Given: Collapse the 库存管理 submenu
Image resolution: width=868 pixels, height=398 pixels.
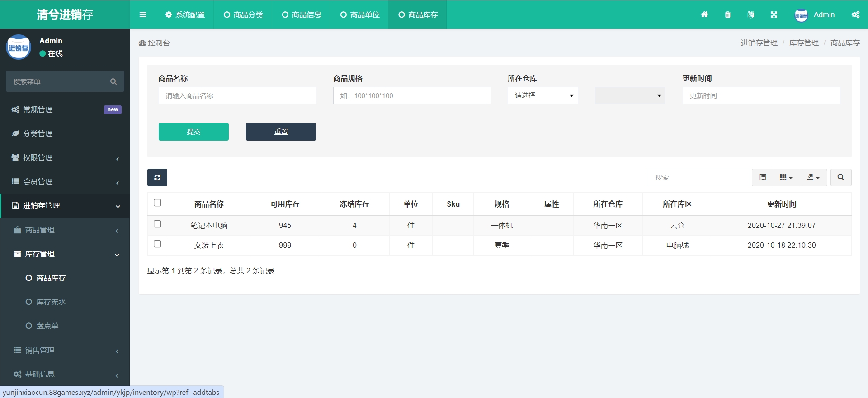Looking at the screenshot, I should 65,254.
